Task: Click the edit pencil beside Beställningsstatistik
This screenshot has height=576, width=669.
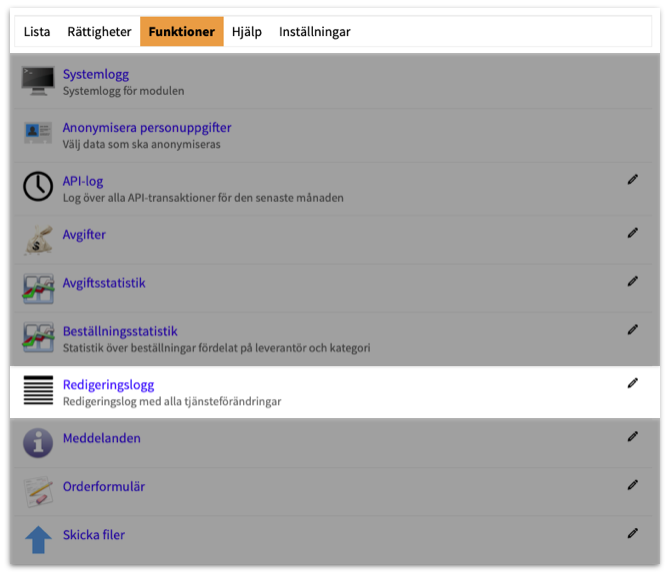Action: click(632, 329)
